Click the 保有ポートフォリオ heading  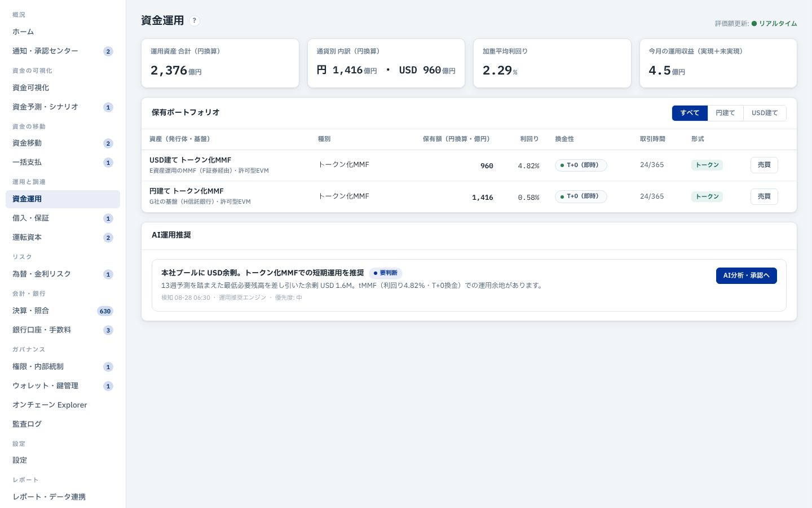tap(186, 112)
